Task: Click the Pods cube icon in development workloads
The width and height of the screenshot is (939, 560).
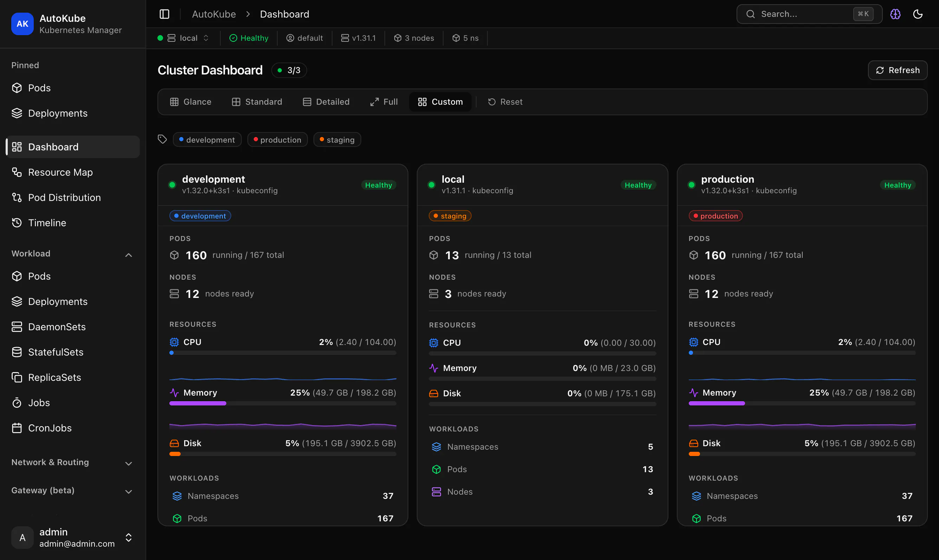Action: [177, 519]
